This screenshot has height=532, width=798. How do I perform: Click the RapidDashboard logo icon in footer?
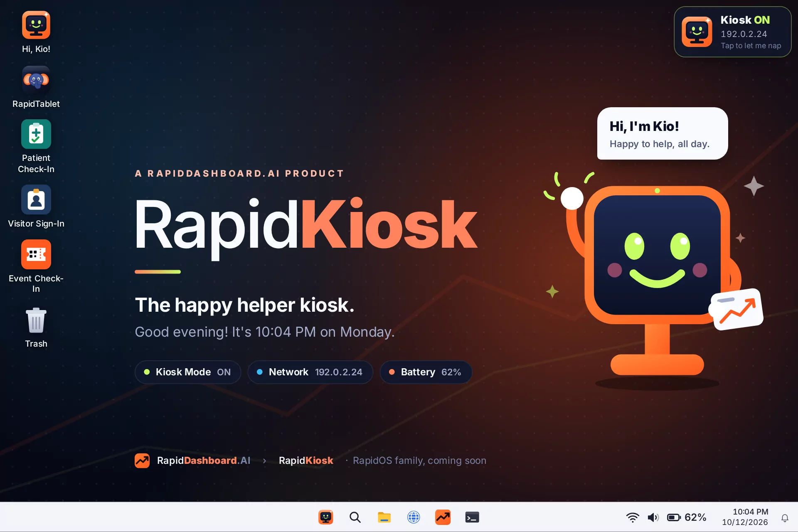(x=142, y=461)
